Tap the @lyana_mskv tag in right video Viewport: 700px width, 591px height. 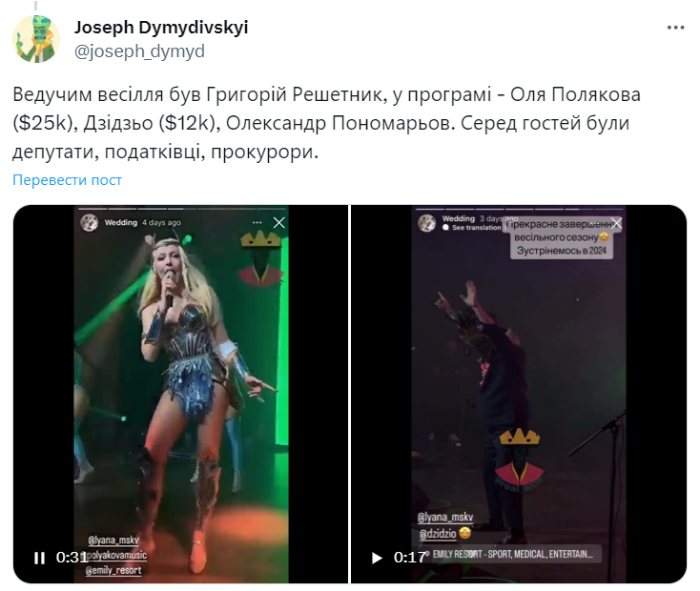coord(445,517)
